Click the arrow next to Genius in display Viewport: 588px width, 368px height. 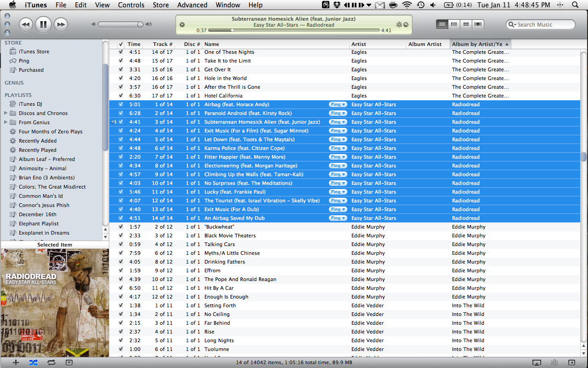406,24
